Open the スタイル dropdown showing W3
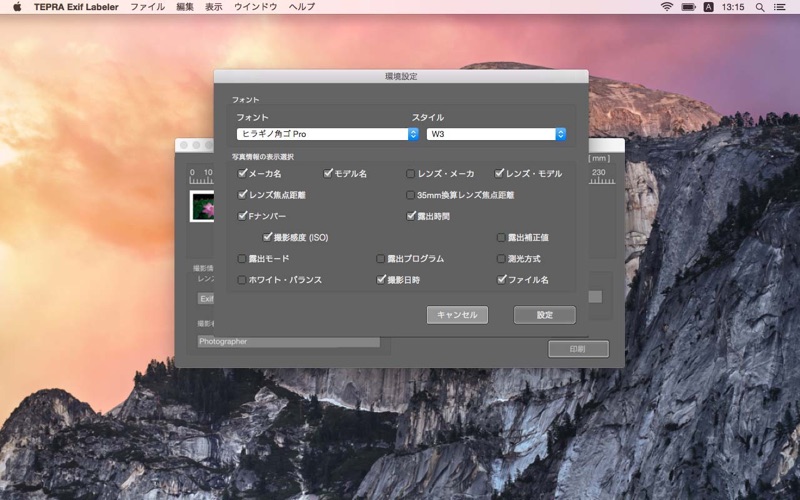This screenshot has height=500, width=800. [x=496, y=134]
